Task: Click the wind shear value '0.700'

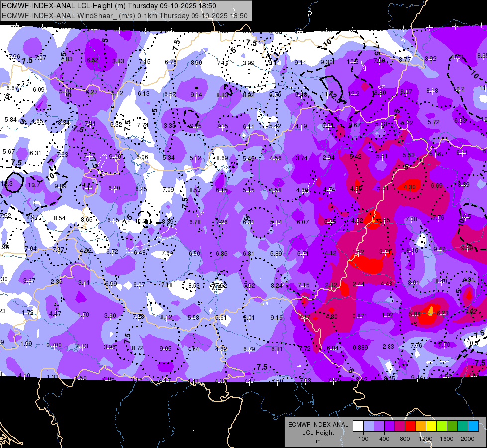Action: click(x=54, y=345)
